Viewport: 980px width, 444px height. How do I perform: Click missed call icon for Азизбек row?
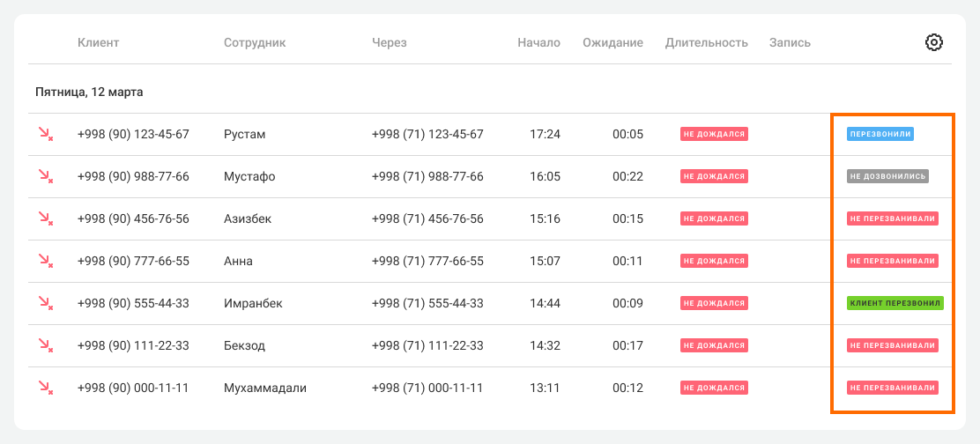click(x=45, y=218)
